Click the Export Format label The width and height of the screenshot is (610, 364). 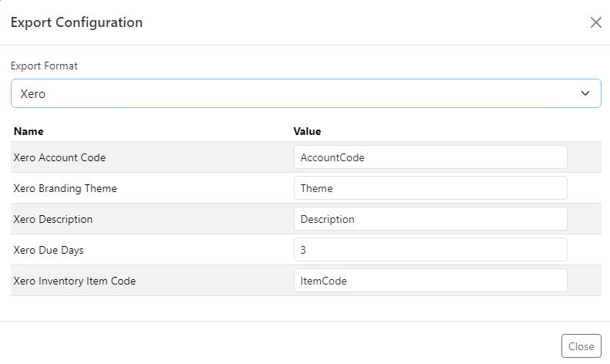pyautogui.click(x=44, y=66)
